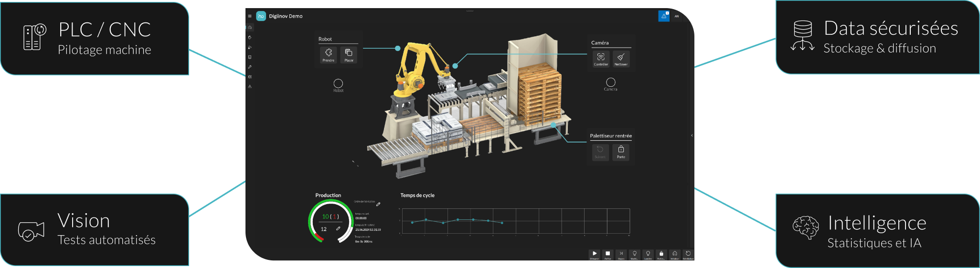The width and height of the screenshot is (980, 268).
Task: Open the hamburger menu next to Digiinov logo
Action: 250,16
